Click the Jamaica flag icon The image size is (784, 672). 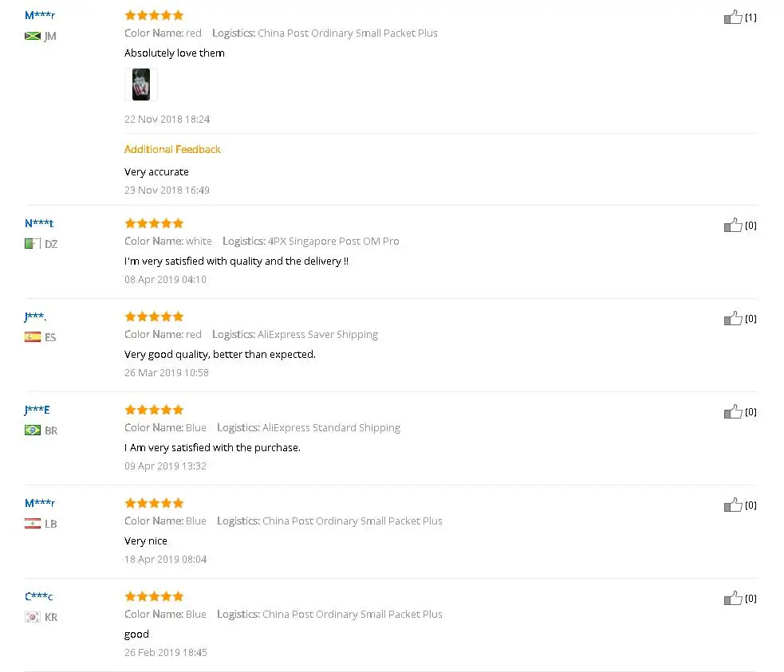[x=33, y=37]
